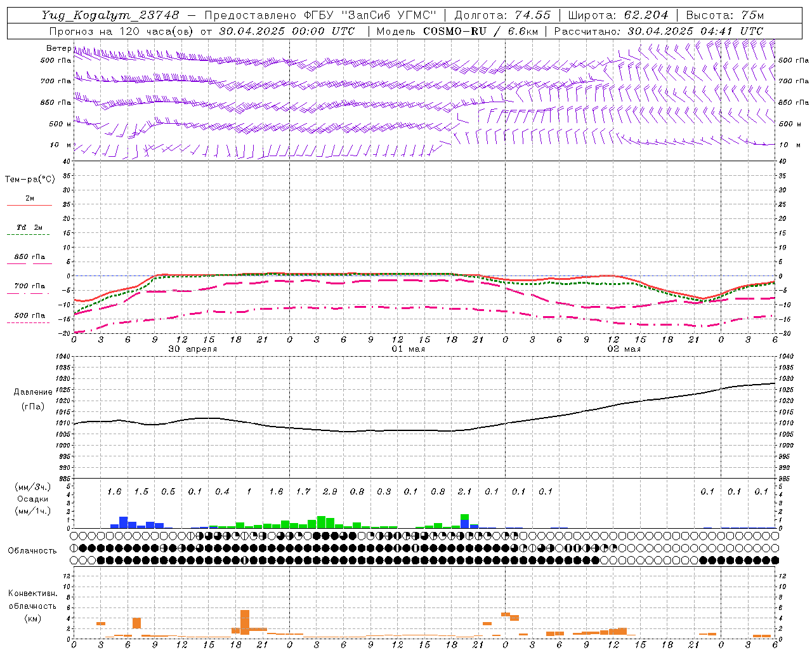Click the tallest green precipitation bar
This screenshot has height=650, width=812.
pyautogui.click(x=321, y=522)
